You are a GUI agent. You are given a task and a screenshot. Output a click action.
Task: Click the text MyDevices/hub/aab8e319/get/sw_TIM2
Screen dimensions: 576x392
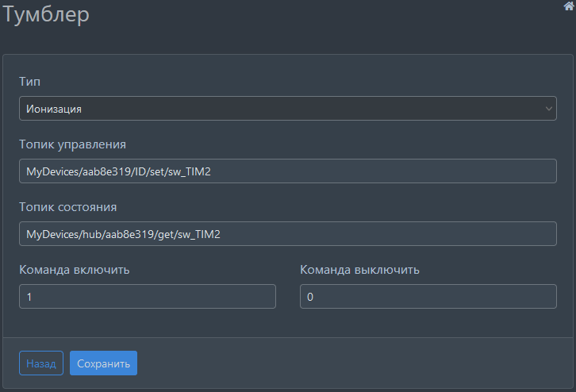coord(123,234)
